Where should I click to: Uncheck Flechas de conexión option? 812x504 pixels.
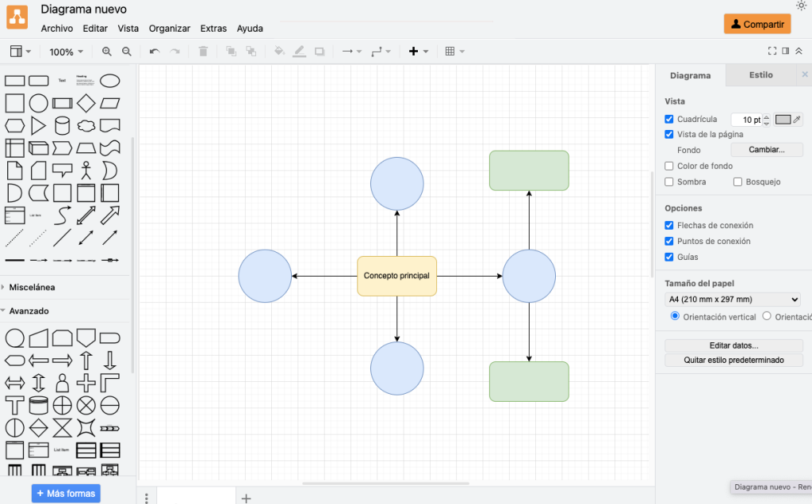[x=668, y=225]
